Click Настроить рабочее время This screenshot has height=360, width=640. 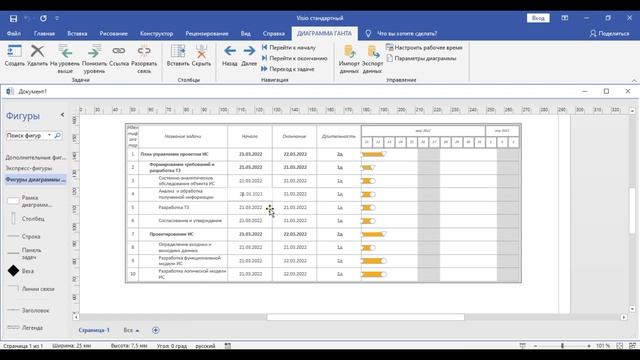(424, 47)
